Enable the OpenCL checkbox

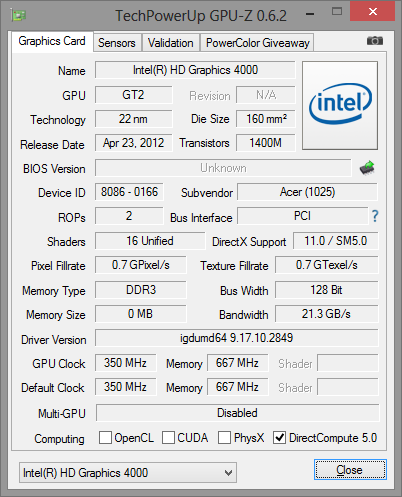click(x=105, y=438)
